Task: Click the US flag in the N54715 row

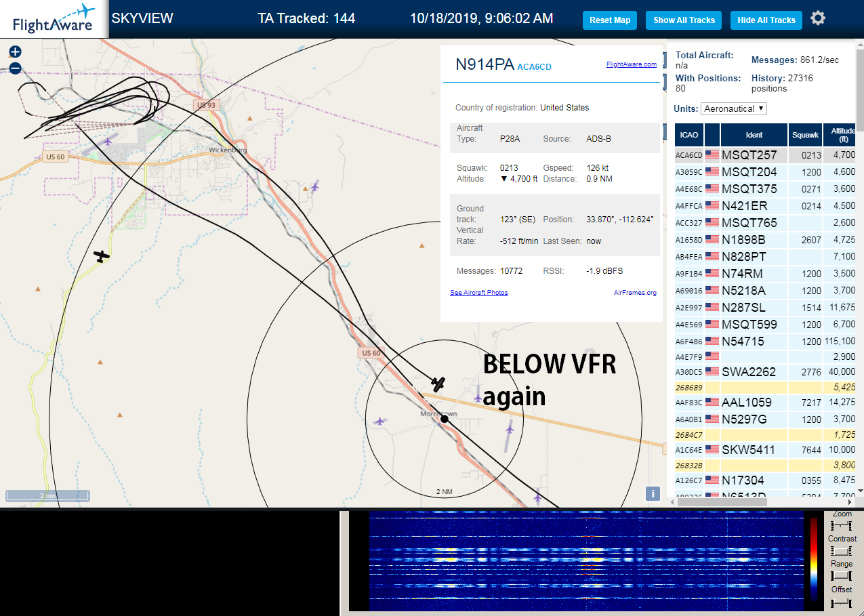Action: (712, 342)
